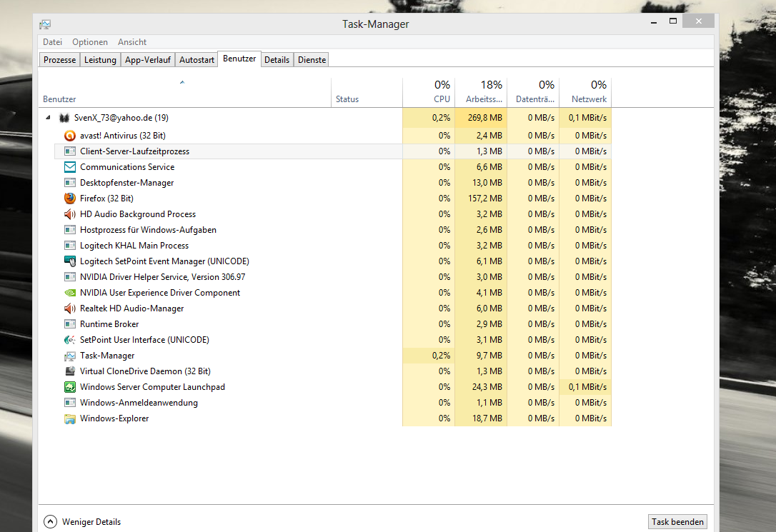Click the NVIDIA Driver Helper Service icon
The width and height of the screenshot is (776, 532).
[70, 277]
